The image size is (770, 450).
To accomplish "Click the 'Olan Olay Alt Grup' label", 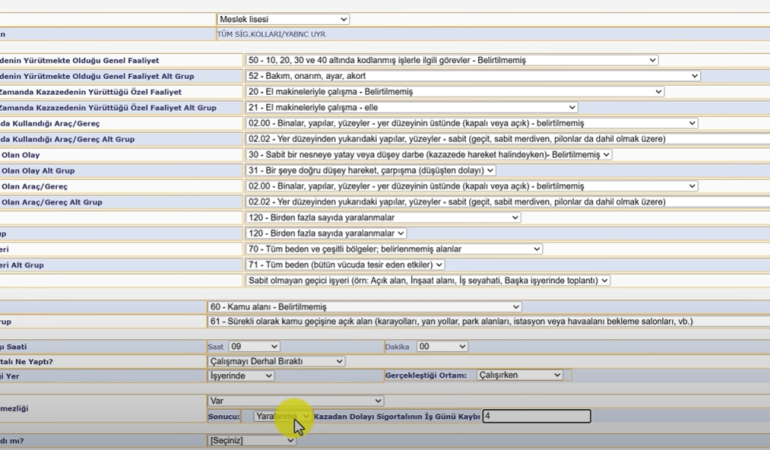I will (38, 170).
